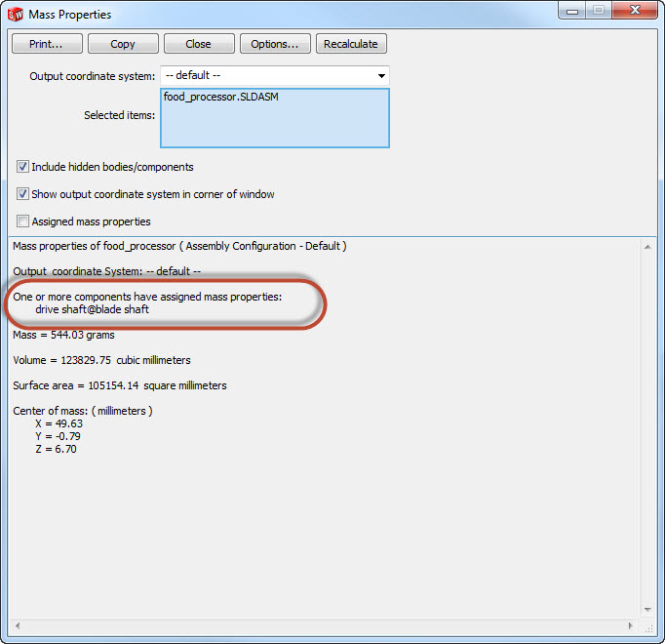Click the Close button in toolbar row
Viewport: 665px width, 644px height.
[198, 44]
